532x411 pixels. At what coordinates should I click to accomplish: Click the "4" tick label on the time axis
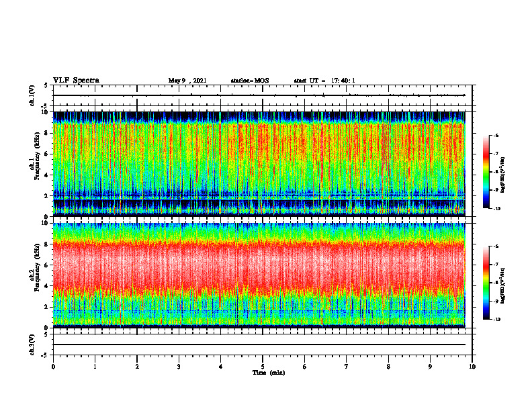click(221, 367)
